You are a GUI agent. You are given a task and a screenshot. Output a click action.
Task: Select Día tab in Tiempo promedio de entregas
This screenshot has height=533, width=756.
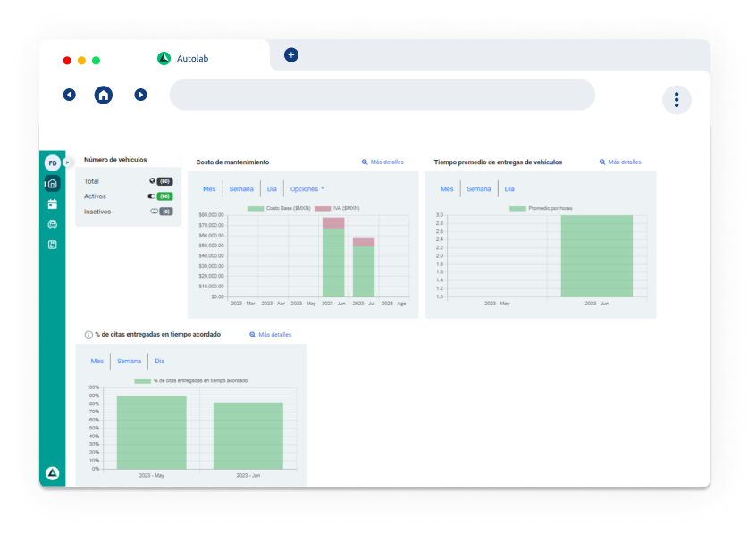pyautogui.click(x=509, y=188)
